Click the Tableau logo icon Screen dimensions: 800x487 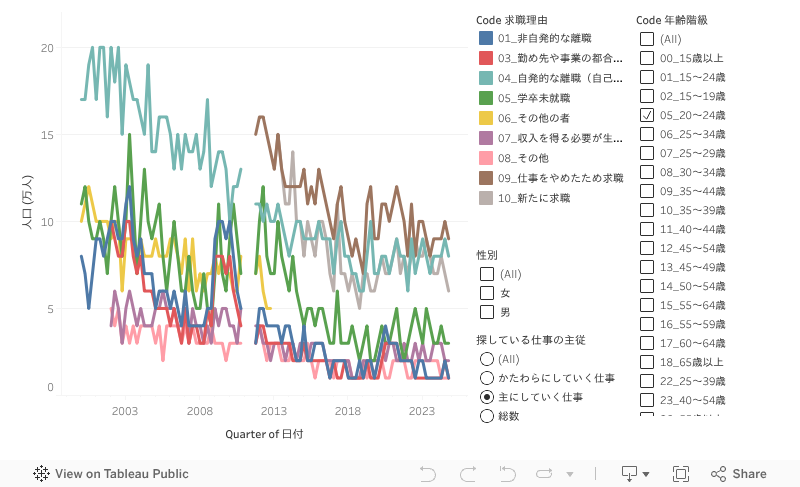[42, 474]
